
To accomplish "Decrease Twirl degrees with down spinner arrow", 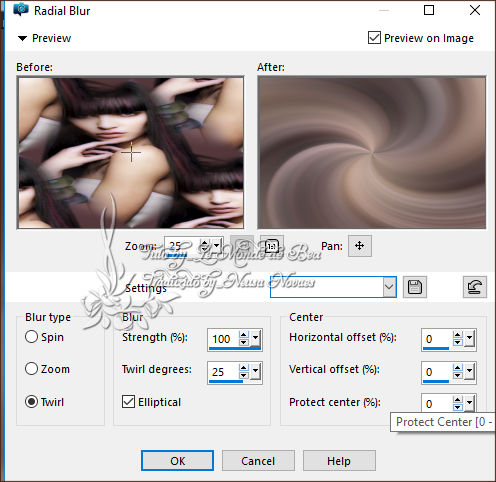I will coord(244,375).
